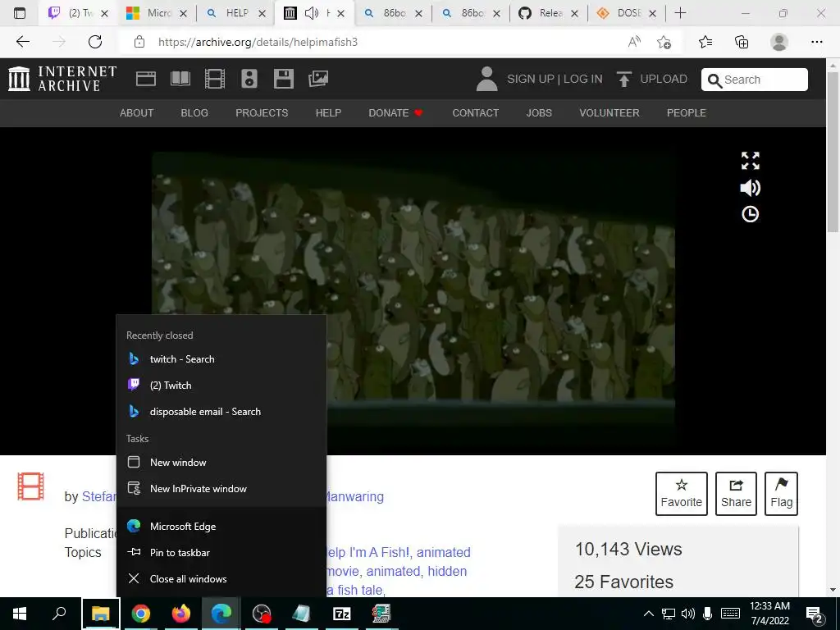Open the Texts book icon
The height and width of the screenshot is (630, 840).
(180, 79)
